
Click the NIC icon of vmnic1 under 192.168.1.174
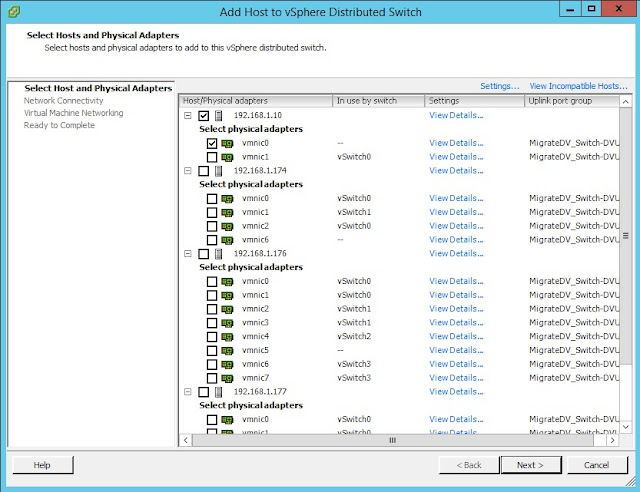pos(227,213)
